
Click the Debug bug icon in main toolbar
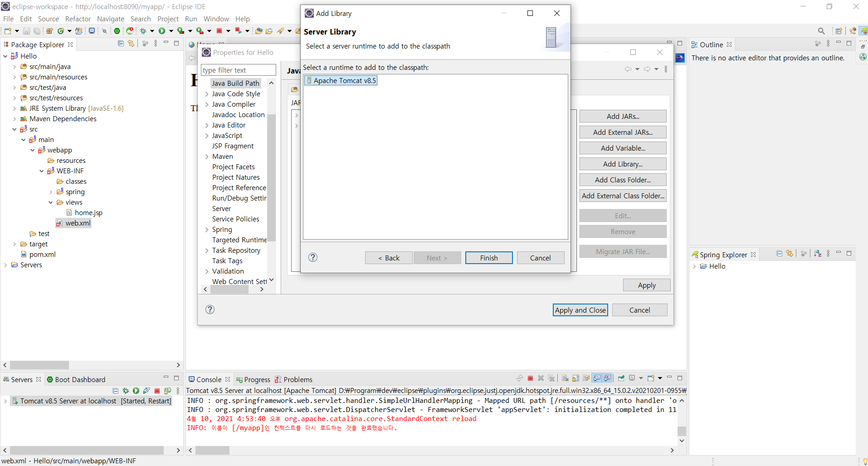pyautogui.click(x=143, y=31)
